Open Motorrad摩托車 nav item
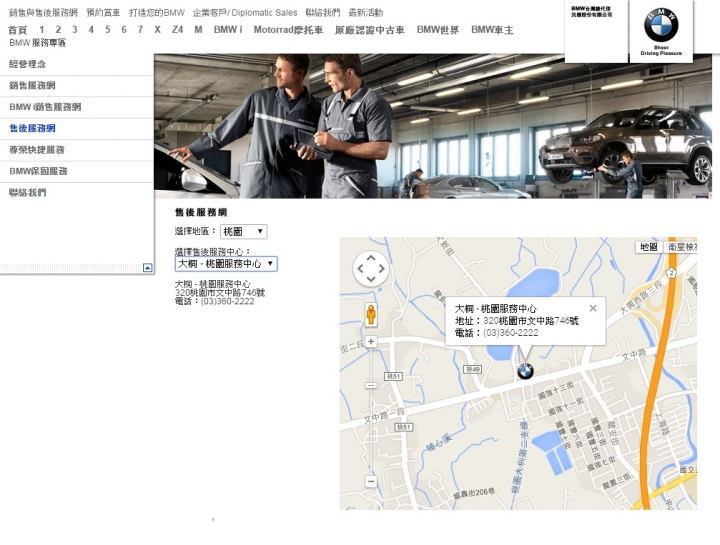 [288, 30]
